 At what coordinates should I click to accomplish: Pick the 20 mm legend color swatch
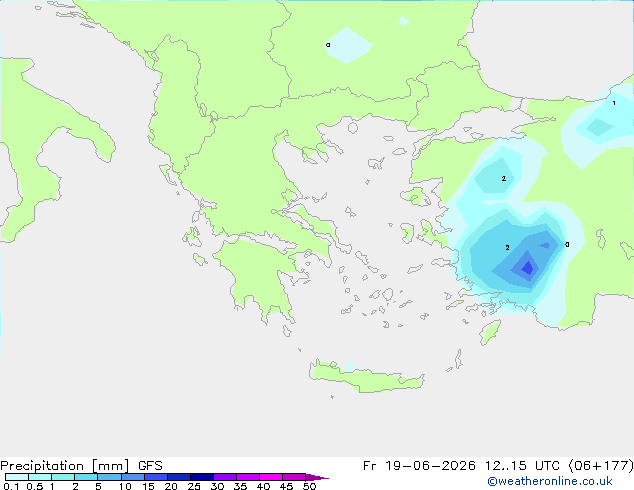click(178, 477)
